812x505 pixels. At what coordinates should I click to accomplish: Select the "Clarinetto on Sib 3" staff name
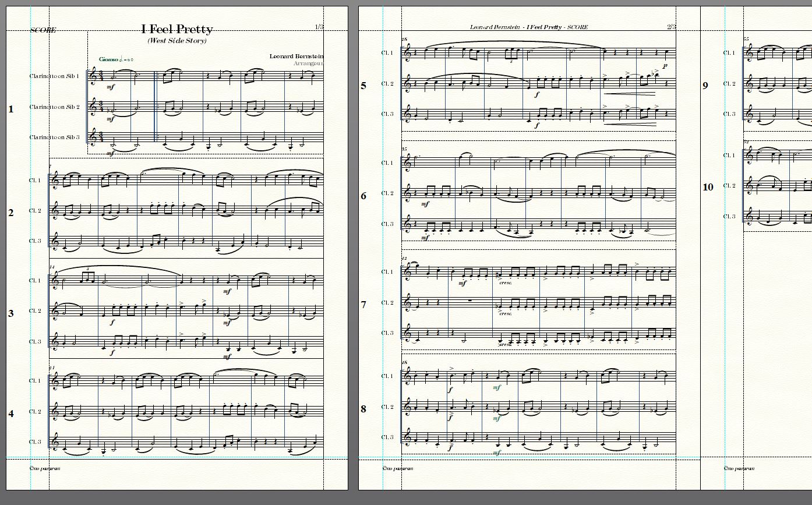click(54, 137)
